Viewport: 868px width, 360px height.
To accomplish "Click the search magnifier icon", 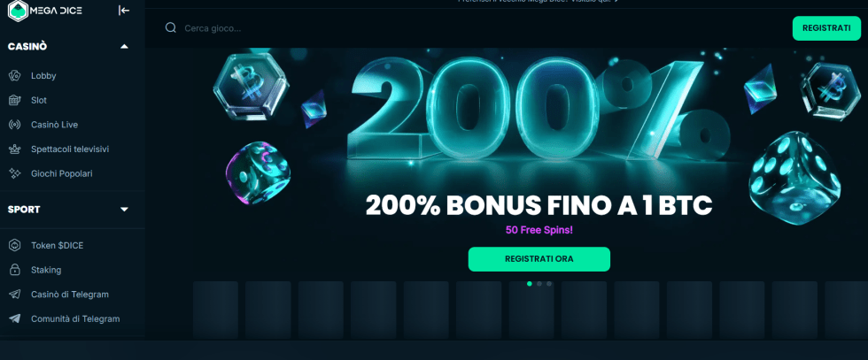I will click(171, 28).
